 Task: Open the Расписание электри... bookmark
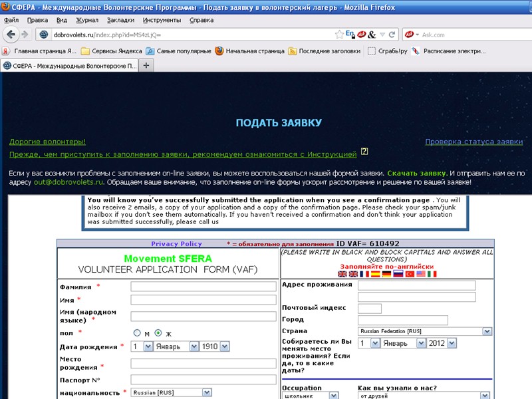click(448, 51)
